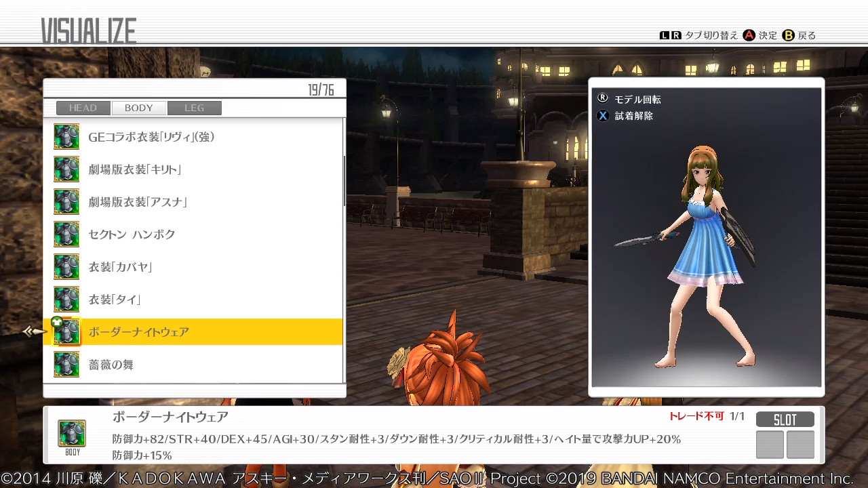Click the SLOT label button
This screenshot has width=868, height=488.
785,420
